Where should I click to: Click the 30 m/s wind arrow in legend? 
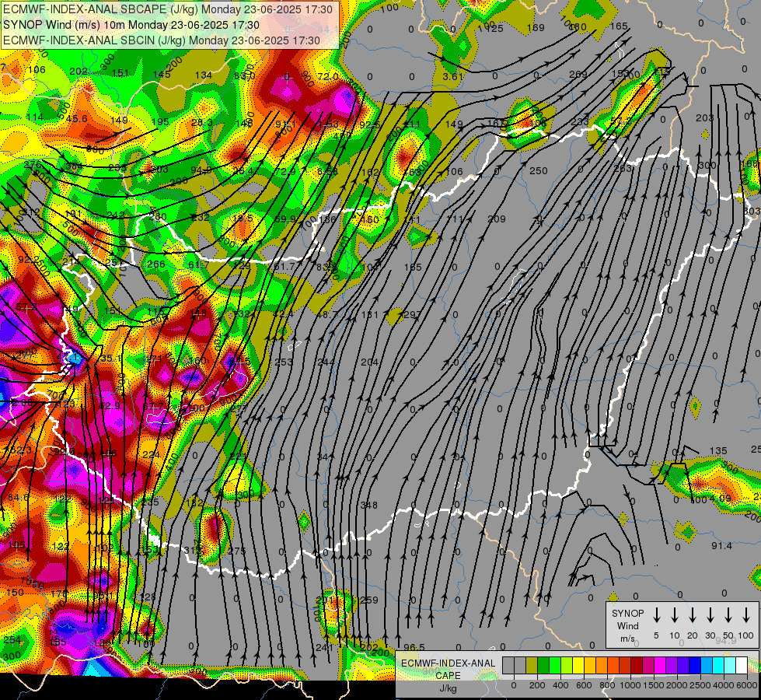[710, 615]
